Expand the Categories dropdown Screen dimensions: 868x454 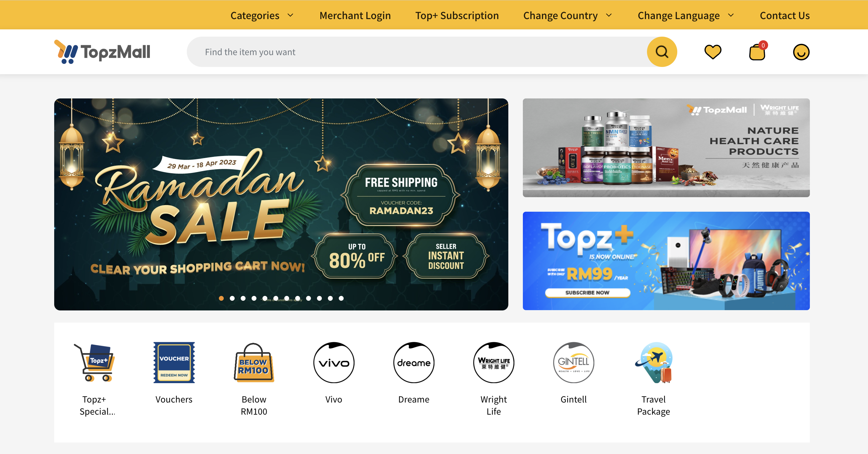(262, 15)
